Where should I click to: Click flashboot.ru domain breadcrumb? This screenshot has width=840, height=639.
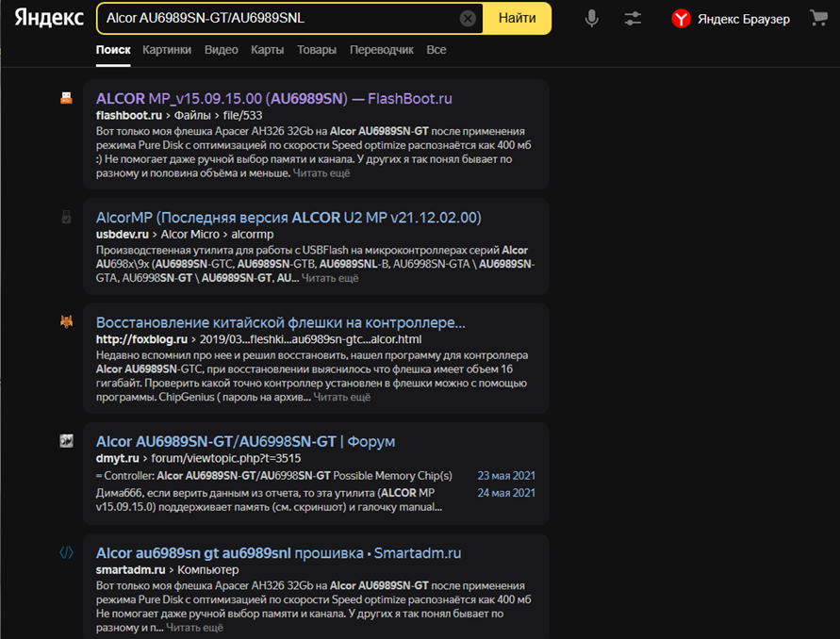[x=128, y=115]
